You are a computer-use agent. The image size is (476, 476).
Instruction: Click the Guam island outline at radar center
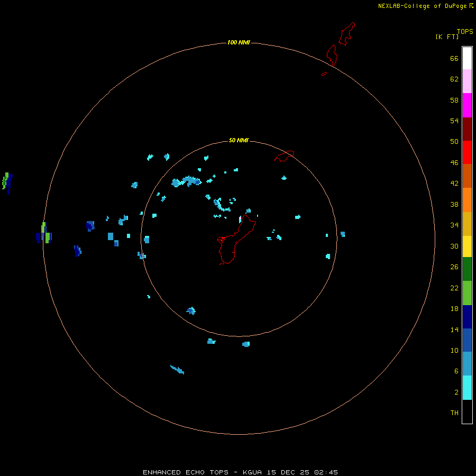tap(235, 240)
